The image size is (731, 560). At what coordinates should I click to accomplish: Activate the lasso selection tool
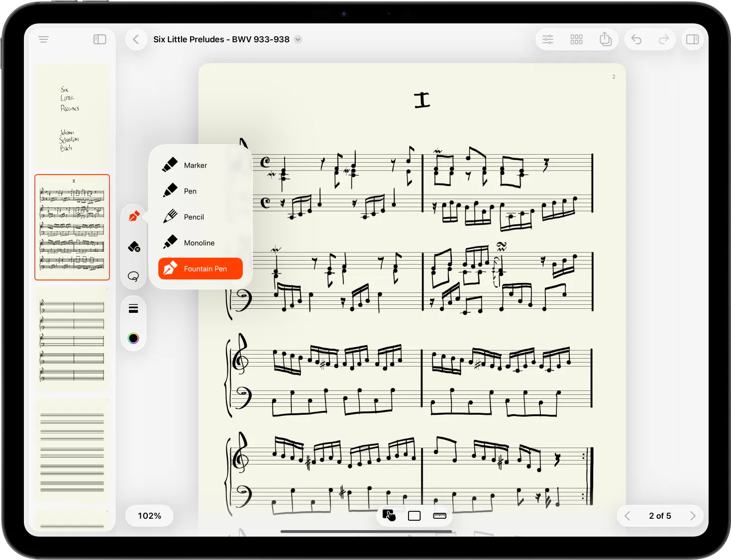[133, 277]
